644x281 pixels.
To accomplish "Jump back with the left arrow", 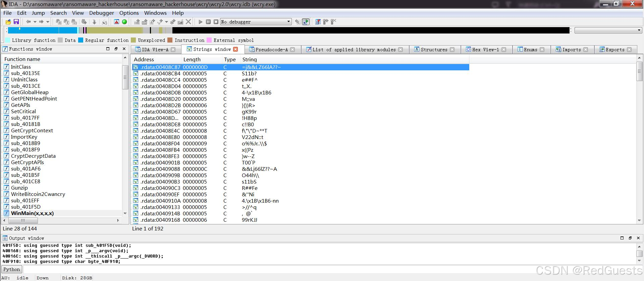I will (x=29, y=22).
